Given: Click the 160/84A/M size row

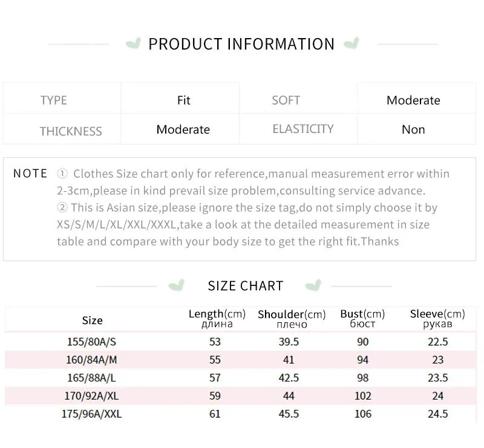Looking at the screenshot, I should tap(240, 360).
